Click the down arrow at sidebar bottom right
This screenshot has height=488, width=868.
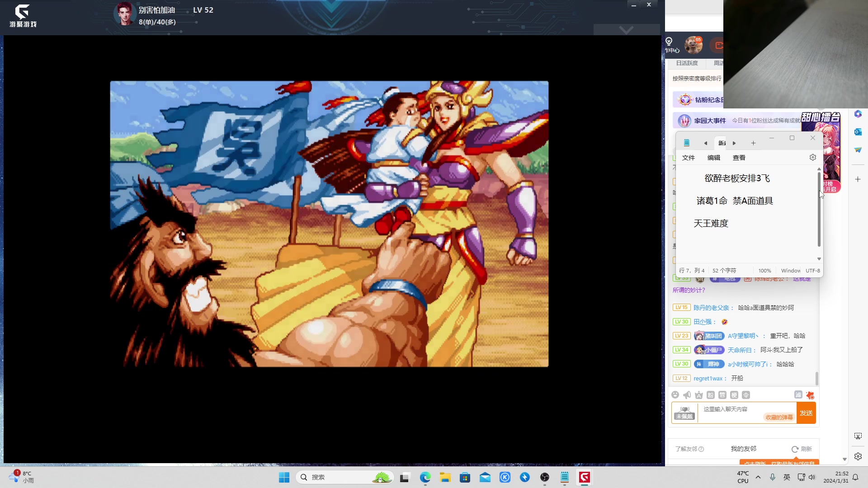844,459
